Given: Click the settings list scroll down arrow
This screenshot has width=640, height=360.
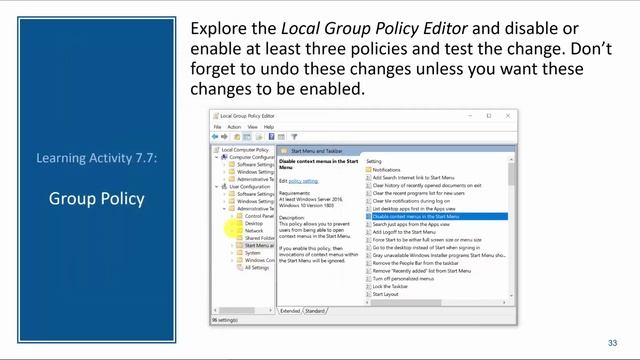Looking at the screenshot, I should (511, 296).
